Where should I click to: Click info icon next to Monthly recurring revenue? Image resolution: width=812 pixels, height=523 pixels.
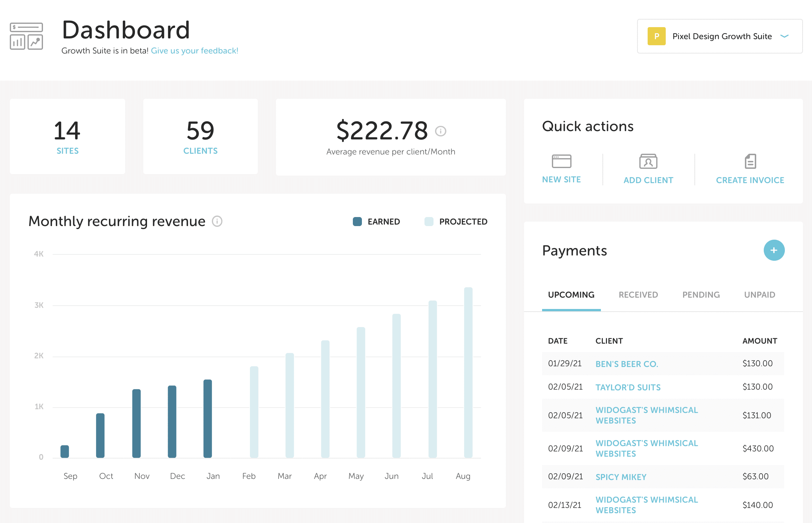217,221
